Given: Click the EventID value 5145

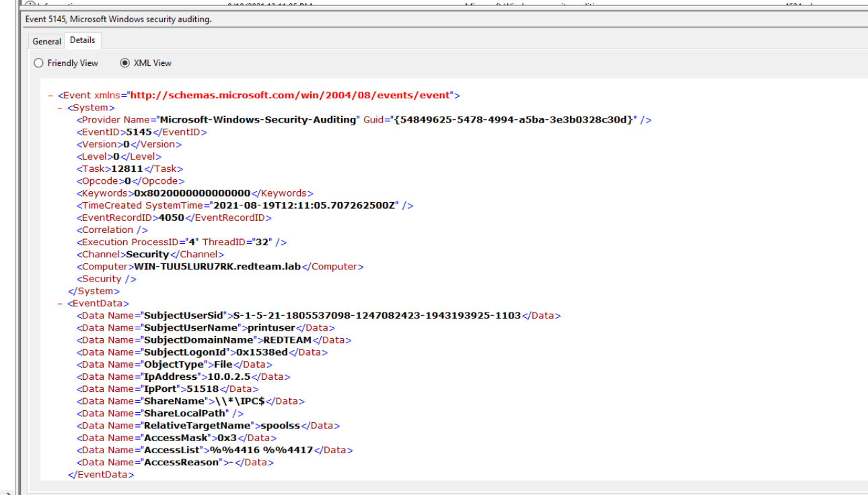Looking at the screenshot, I should tap(139, 132).
